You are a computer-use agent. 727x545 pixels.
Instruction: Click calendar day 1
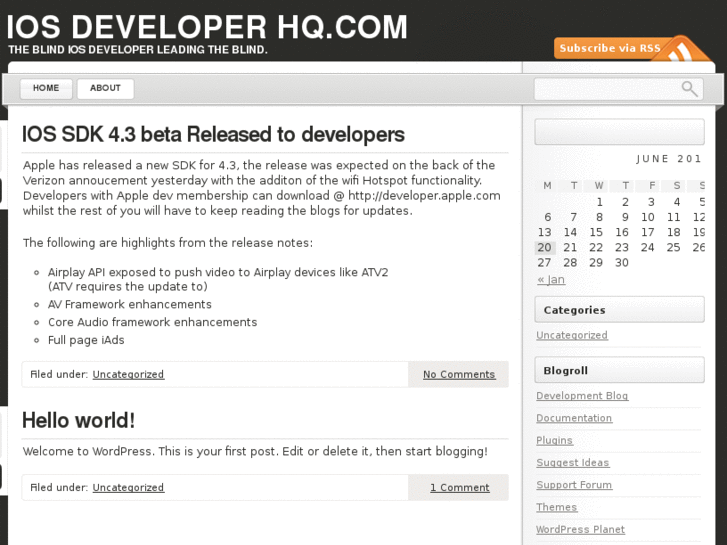(x=599, y=202)
